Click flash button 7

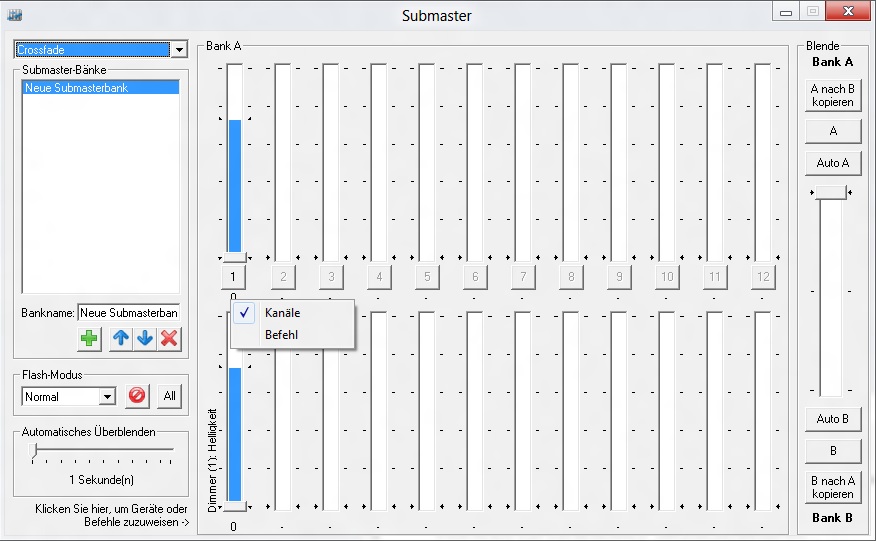(523, 277)
